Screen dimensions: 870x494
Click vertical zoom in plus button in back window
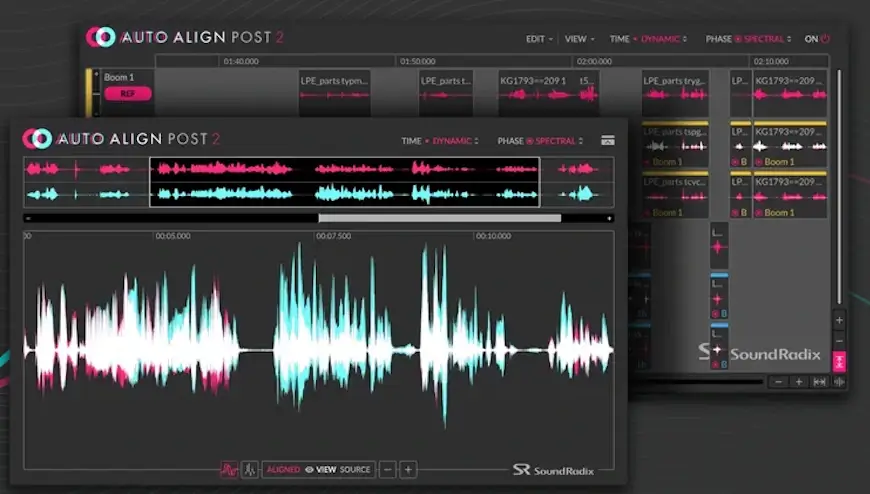click(x=839, y=320)
